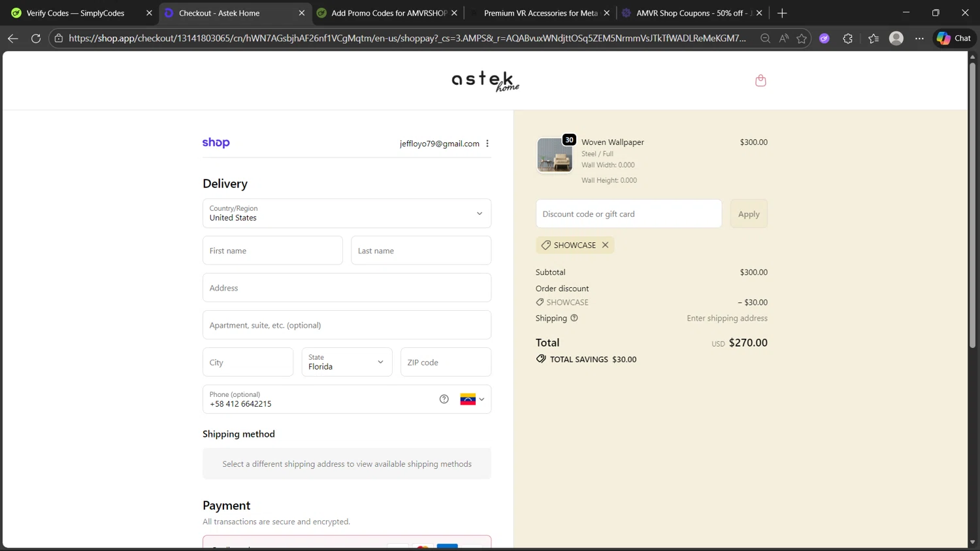The height and width of the screenshot is (551, 980).
Task: Remove the SHOWCASE discount code tag
Action: (605, 245)
